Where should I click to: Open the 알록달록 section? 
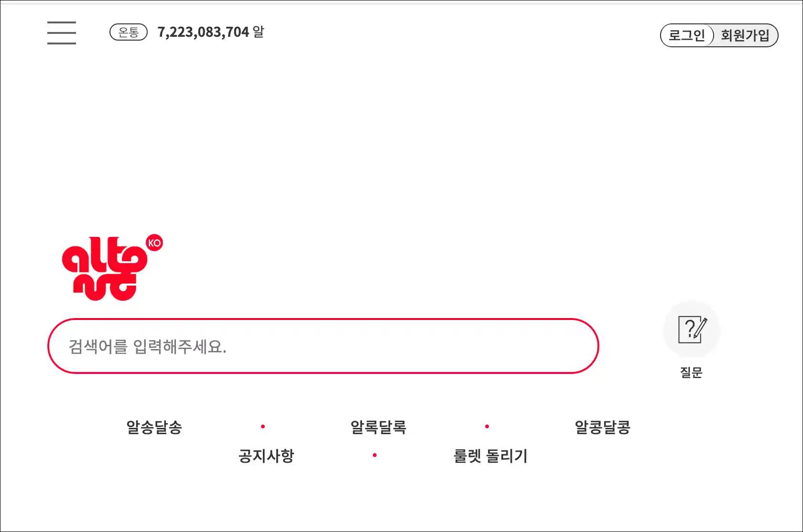coord(378,427)
